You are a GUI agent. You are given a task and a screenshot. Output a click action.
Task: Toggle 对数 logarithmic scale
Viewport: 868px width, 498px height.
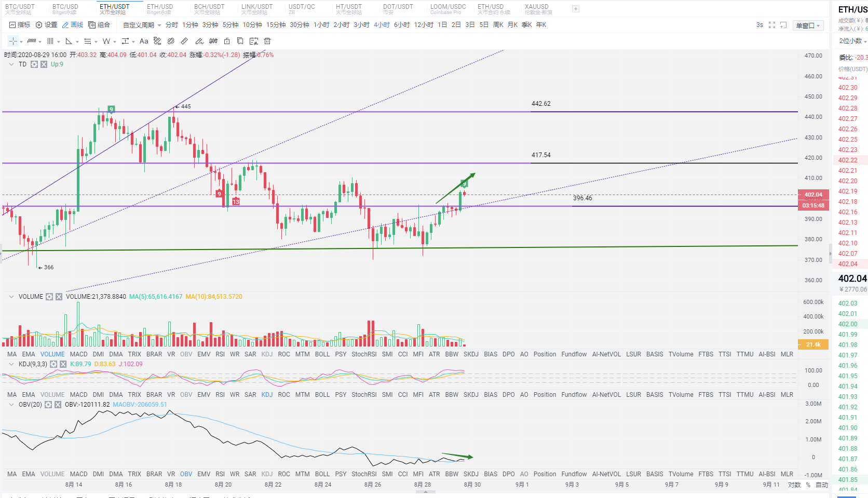click(x=794, y=485)
